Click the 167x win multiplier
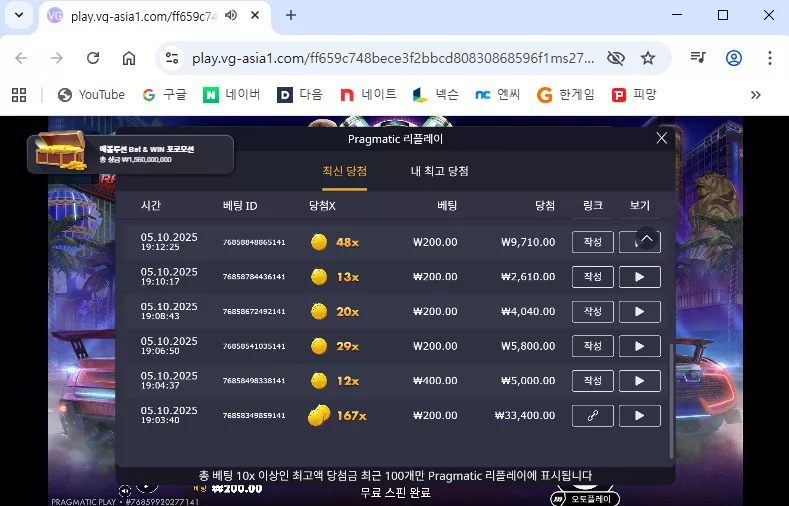 (352, 416)
